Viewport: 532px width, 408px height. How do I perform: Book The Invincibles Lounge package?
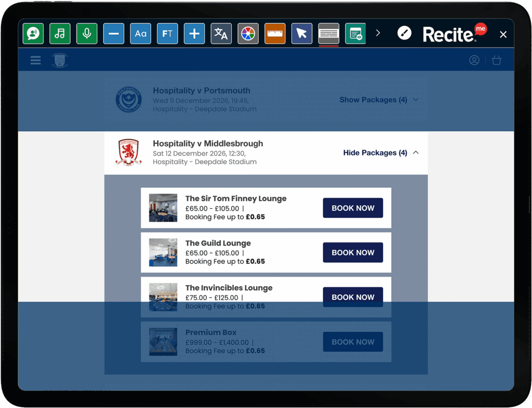coord(353,297)
